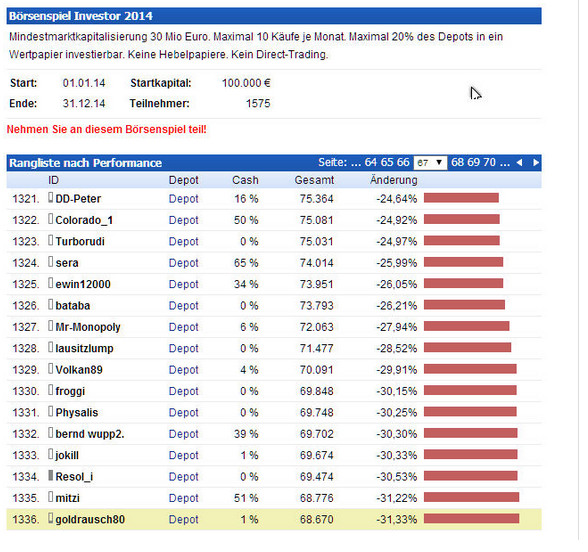Select username Mr-Monopoly

88,327
